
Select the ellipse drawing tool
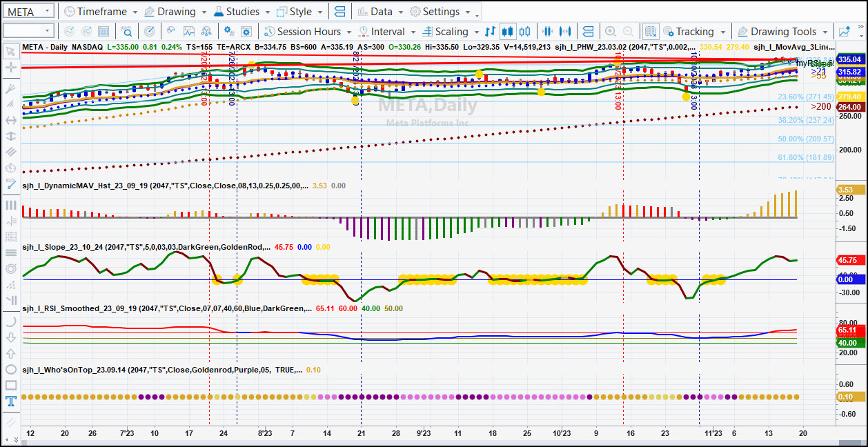10,369
